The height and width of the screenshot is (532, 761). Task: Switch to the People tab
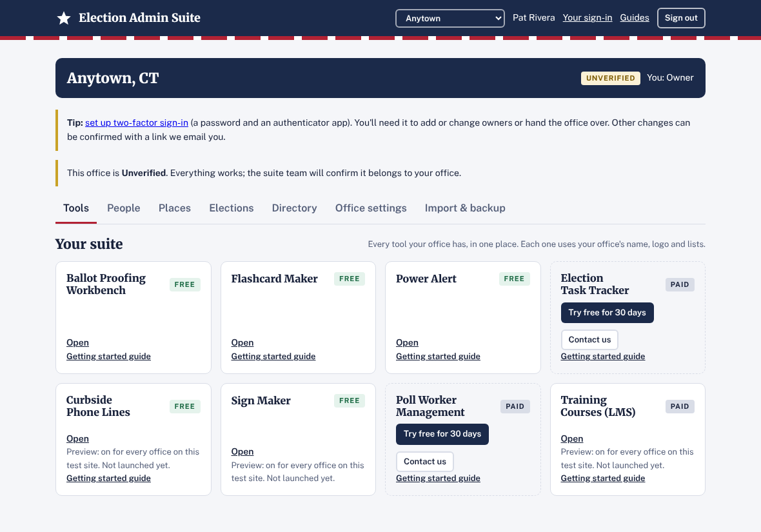(123, 208)
